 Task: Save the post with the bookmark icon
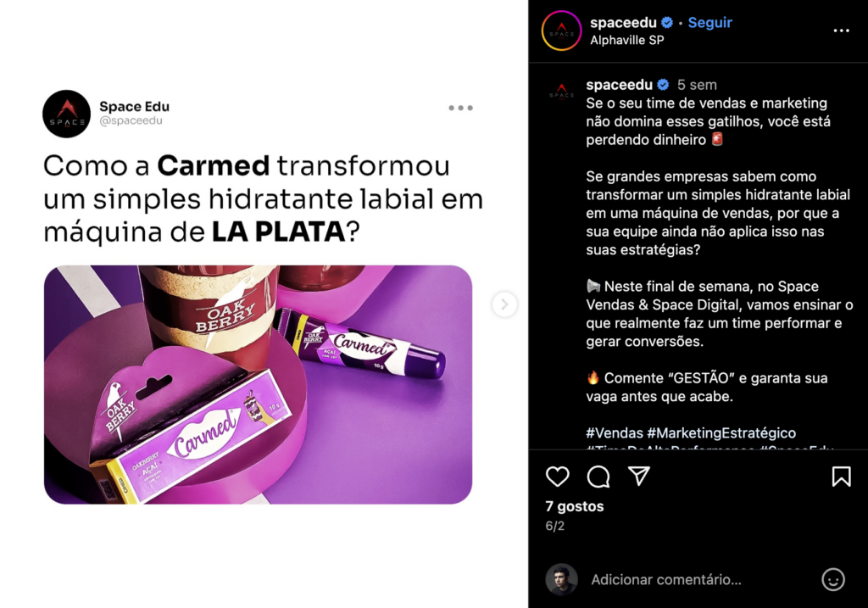tap(841, 477)
